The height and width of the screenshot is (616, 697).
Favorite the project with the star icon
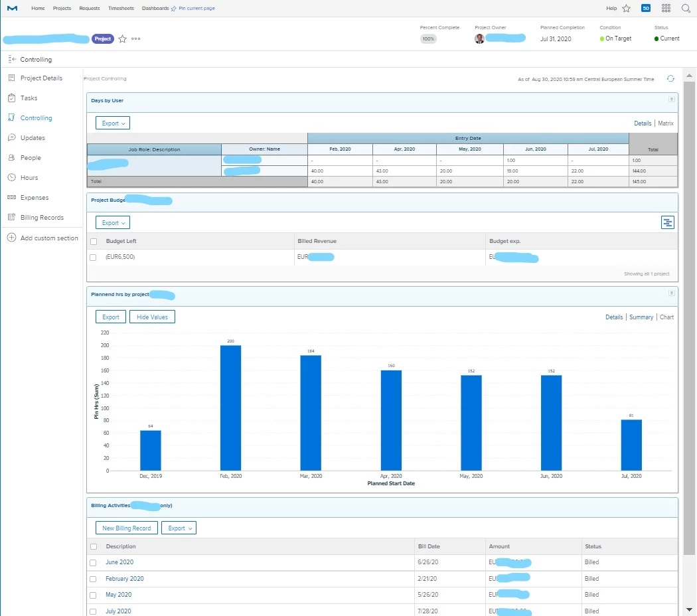tap(123, 39)
